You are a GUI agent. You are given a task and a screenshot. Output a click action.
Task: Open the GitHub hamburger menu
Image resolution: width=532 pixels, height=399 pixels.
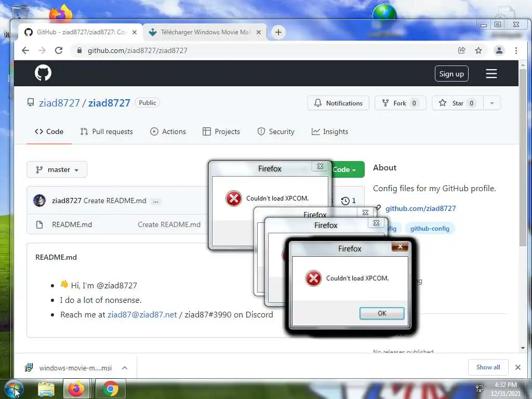(491, 74)
